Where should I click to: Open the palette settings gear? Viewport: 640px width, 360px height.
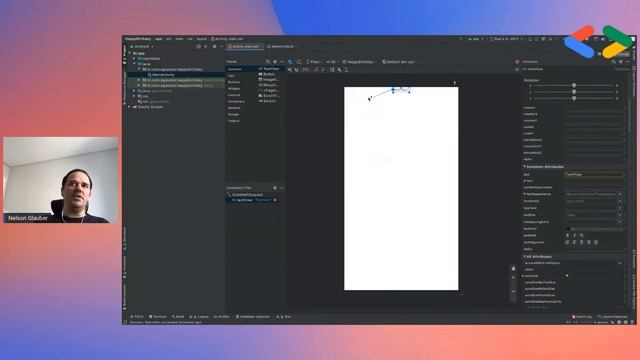(275, 62)
